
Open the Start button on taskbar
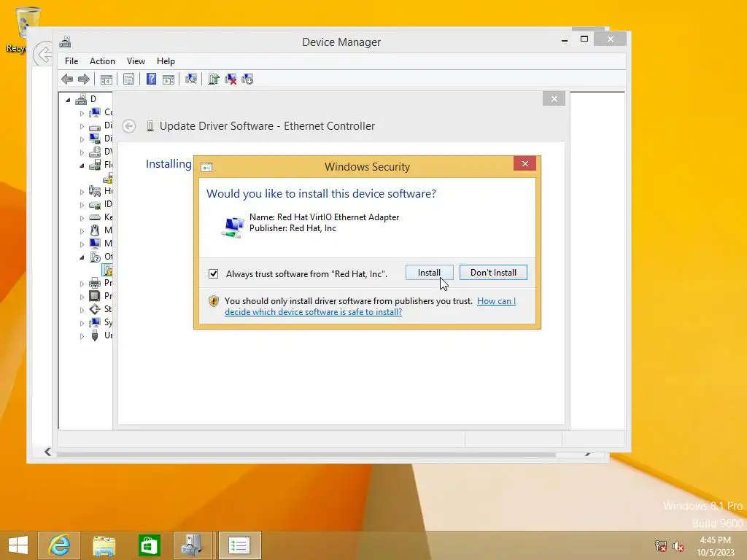point(18,545)
